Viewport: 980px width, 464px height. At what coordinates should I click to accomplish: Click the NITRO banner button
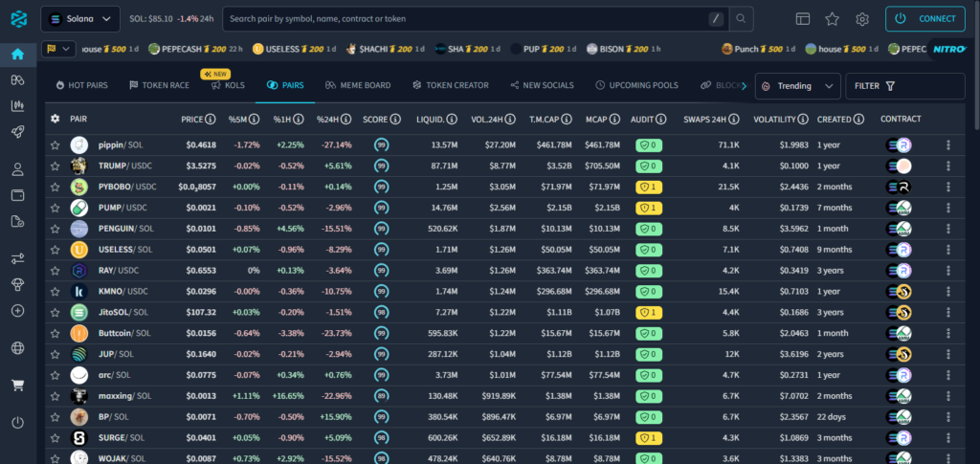tap(950, 49)
